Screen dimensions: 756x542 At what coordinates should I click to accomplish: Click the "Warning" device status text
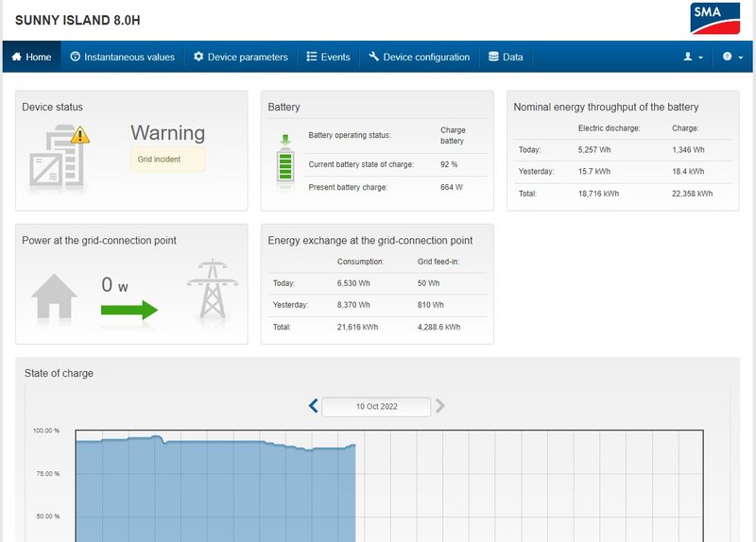[167, 133]
